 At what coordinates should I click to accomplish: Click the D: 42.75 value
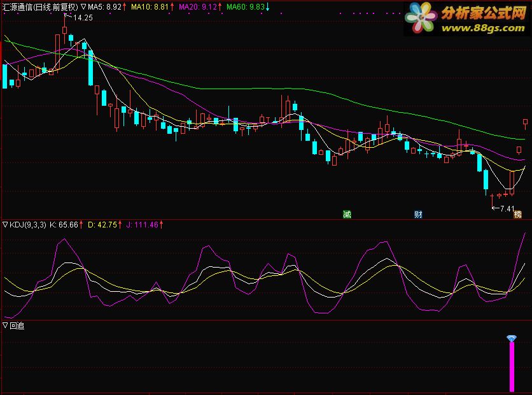pyautogui.click(x=102, y=224)
